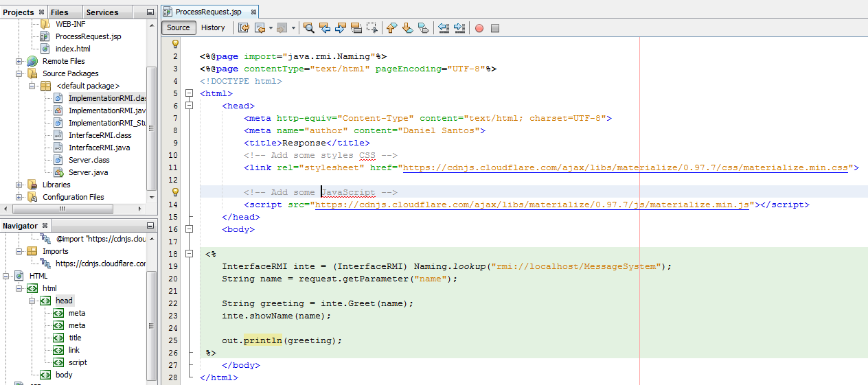Click Find Next Occurrence icon

click(341, 28)
